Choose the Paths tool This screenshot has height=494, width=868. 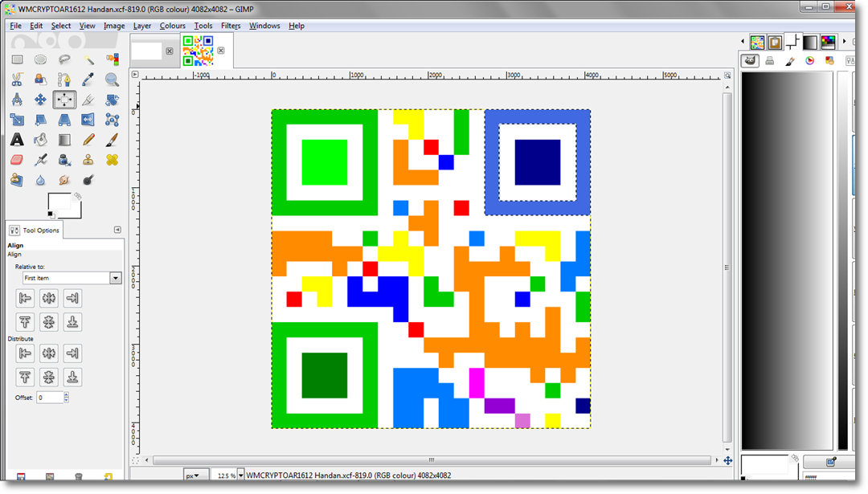click(64, 80)
